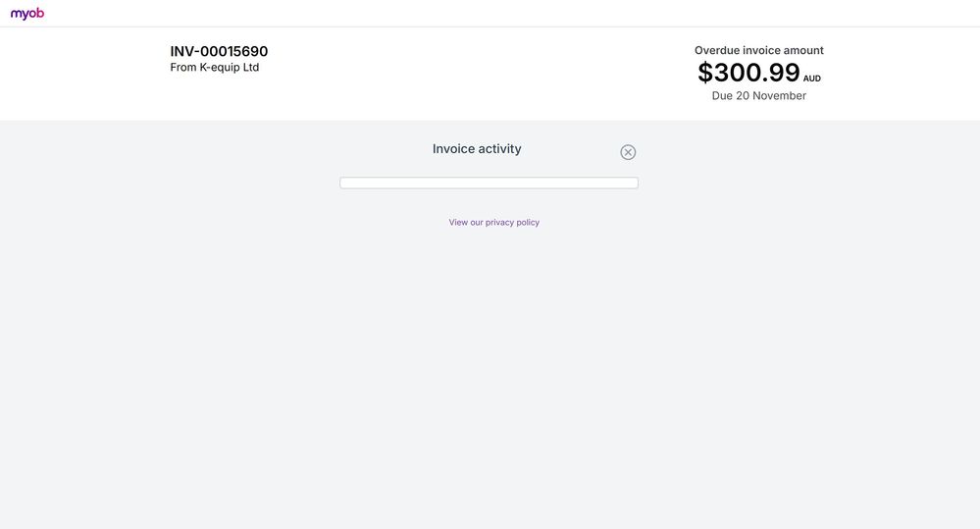Open the privacy policy link

coord(494,223)
